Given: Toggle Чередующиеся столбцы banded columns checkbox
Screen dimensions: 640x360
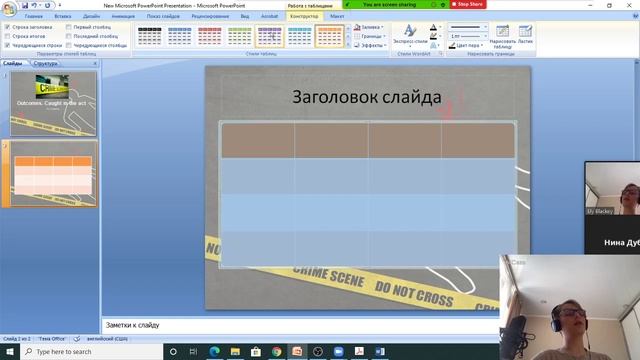Looking at the screenshot, I should click(x=69, y=45).
